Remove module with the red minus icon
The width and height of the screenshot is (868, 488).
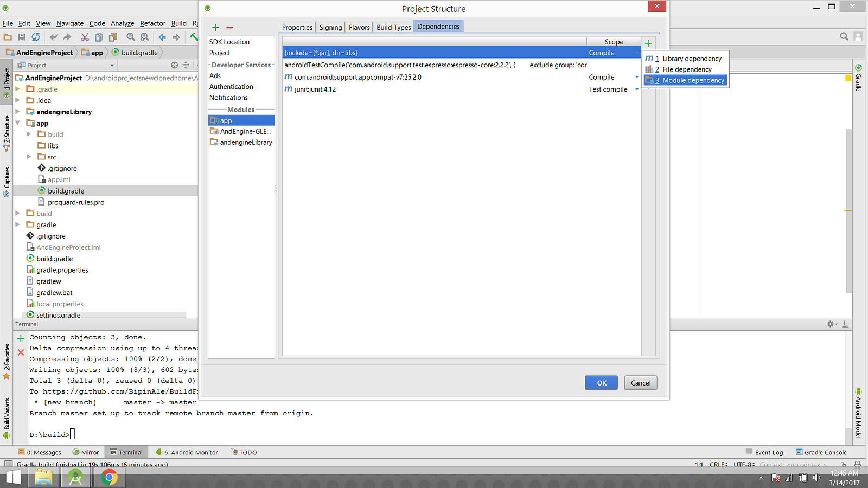[x=230, y=27]
